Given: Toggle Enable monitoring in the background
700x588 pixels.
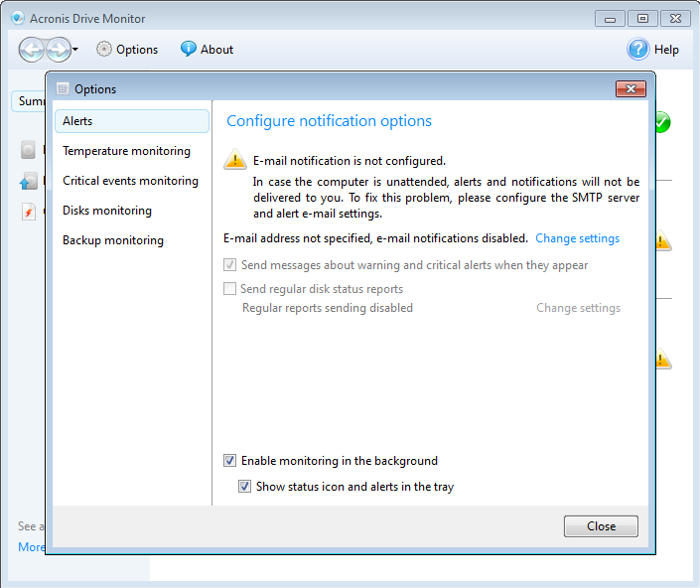Looking at the screenshot, I should point(230,460).
